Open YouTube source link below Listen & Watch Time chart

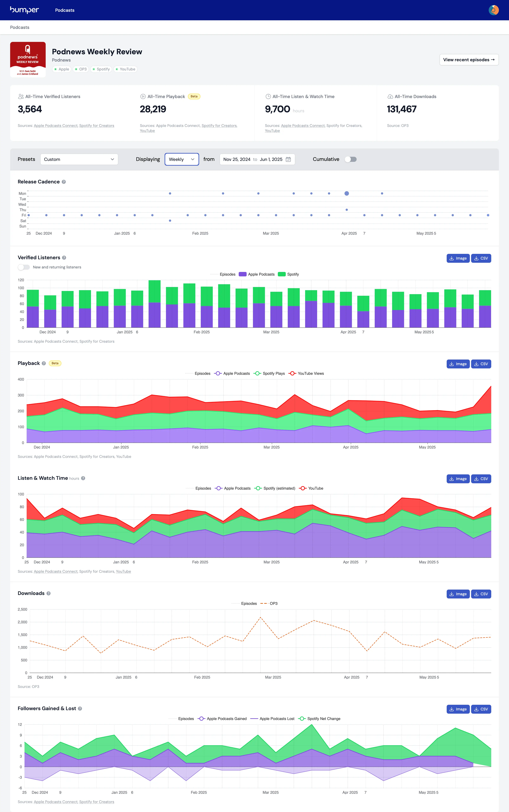click(123, 571)
